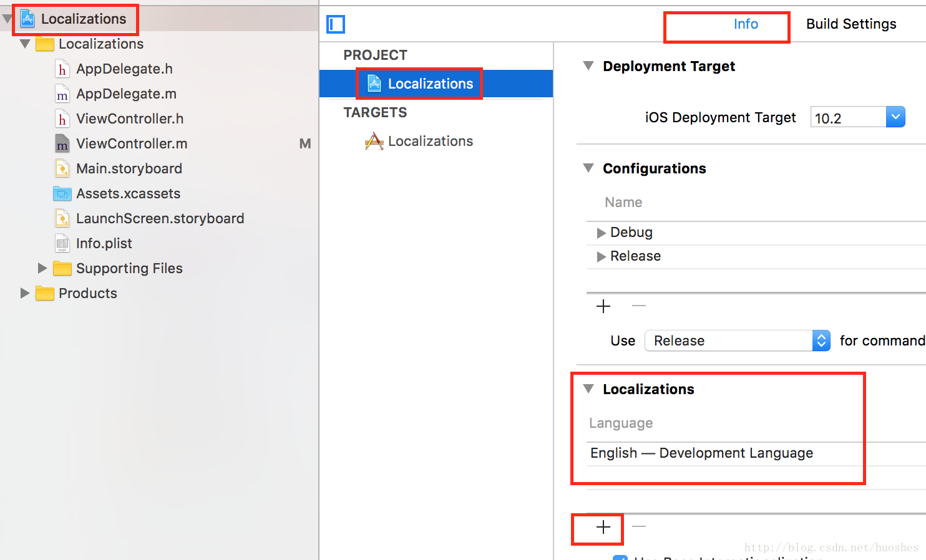The image size is (926, 560).
Task: Select the English — Development Language row
Action: (756, 453)
